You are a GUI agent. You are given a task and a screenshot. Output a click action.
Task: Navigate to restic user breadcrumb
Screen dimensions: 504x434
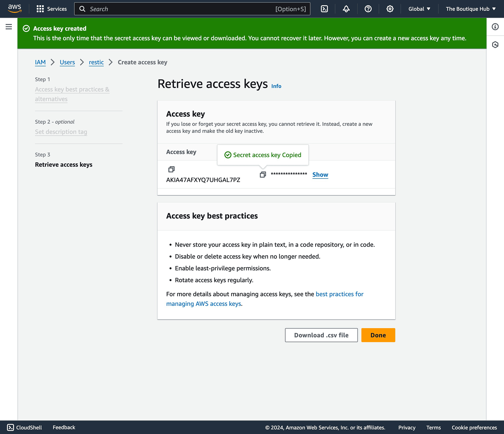click(96, 62)
